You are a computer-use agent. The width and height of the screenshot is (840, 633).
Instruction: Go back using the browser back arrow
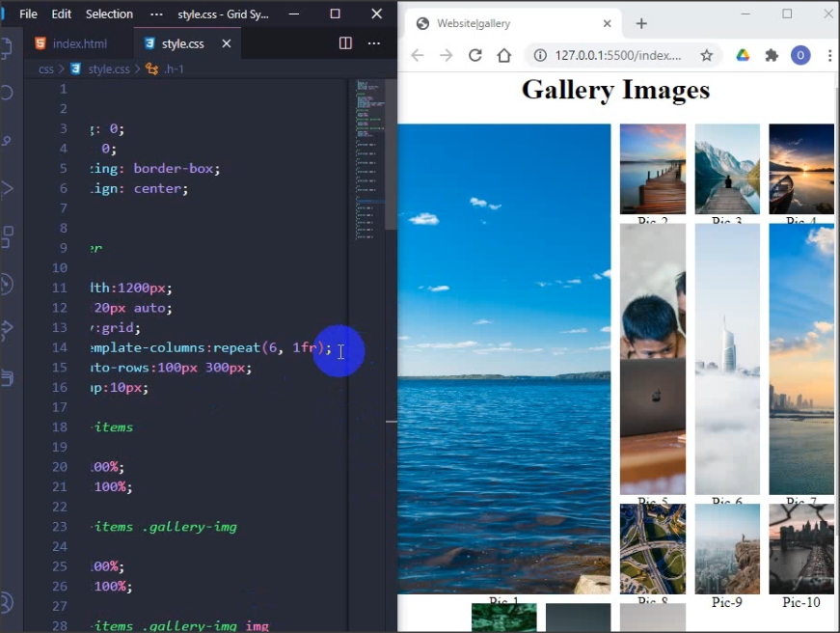pyautogui.click(x=417, y=55)
